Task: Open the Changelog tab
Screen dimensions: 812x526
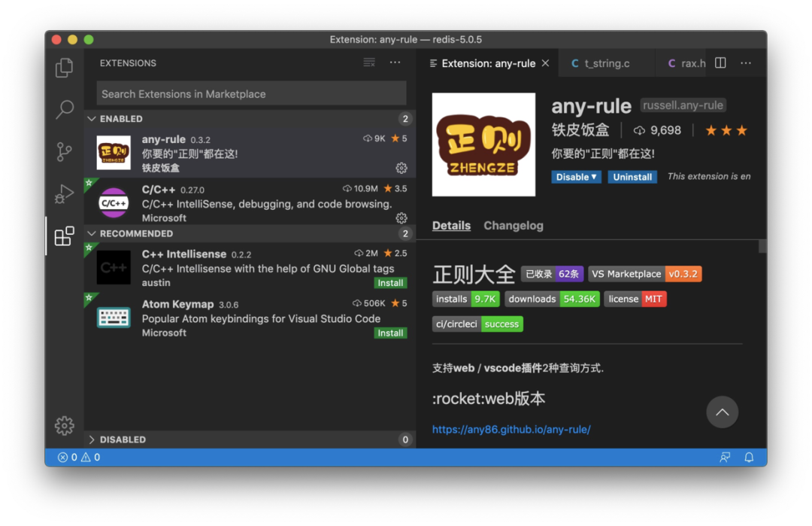Action: 513,226
